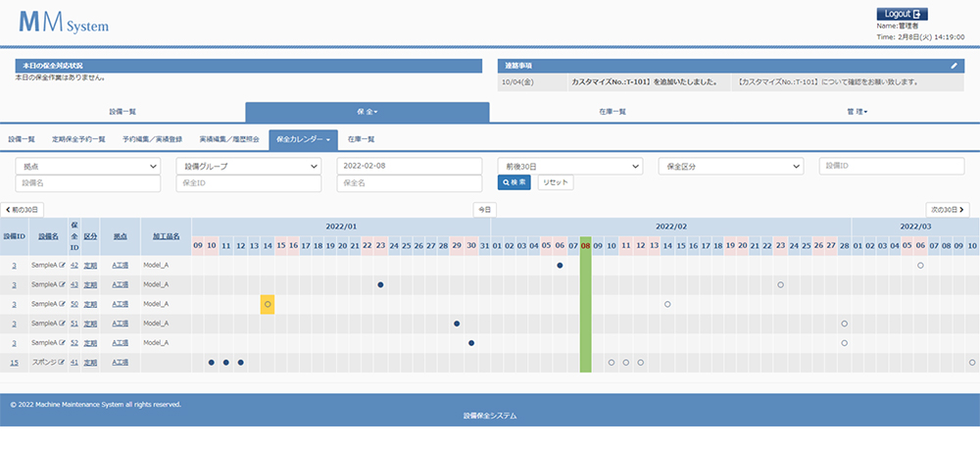
Task: Click the edit icon beside SampleA in maintenance ID 42 row
Action: 62,266
